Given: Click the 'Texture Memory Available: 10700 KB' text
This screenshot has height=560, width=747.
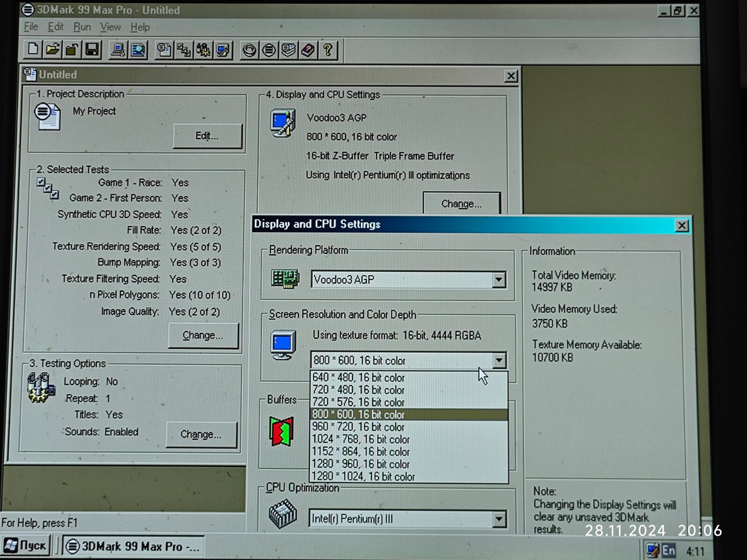Looking at the screenshot, I should [x=587, y=351].
